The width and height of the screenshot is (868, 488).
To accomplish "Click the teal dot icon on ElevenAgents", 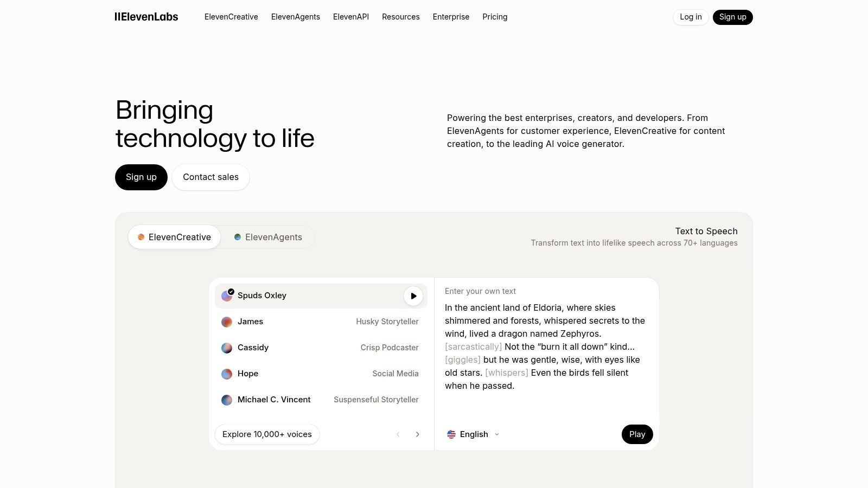I will coord(237,237).
